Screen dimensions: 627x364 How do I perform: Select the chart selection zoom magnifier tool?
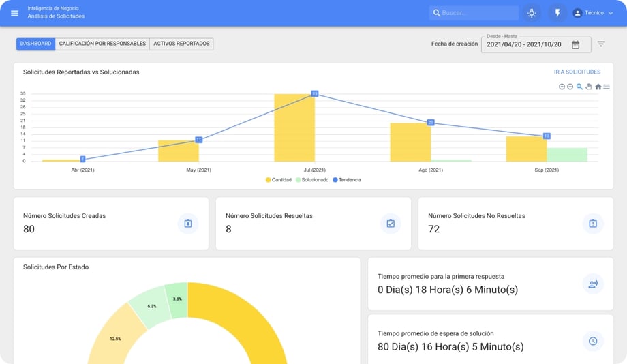pyautogui.click(x=579, y=87)
